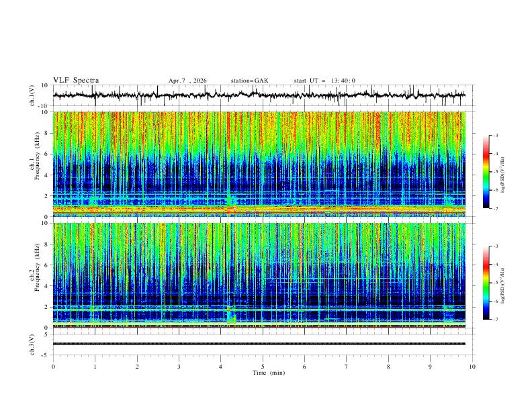Click the "-3" tick on ch.2 colorbar
This screenshot has height=411, width=532.
tap(496, 246)
